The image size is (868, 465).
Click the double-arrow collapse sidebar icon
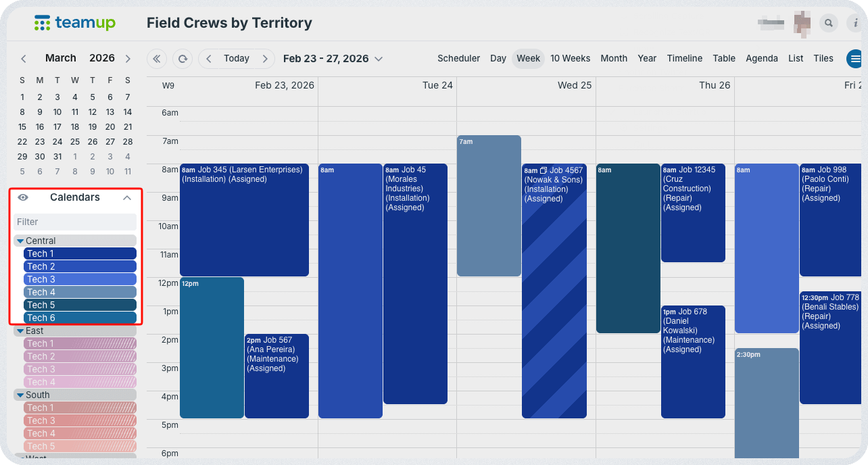tap(157, 59)
